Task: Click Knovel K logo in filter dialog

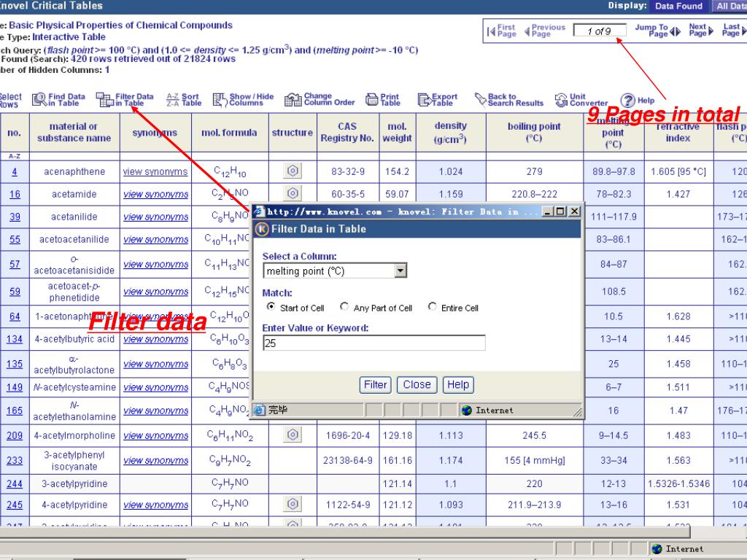Action: pyautogui.click(x=262, y=229)
